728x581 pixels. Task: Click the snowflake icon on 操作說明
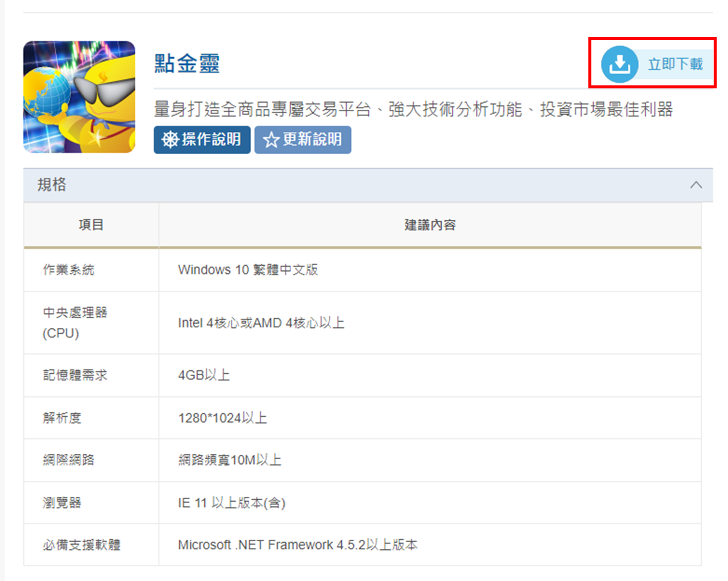[x=171, y=140]
